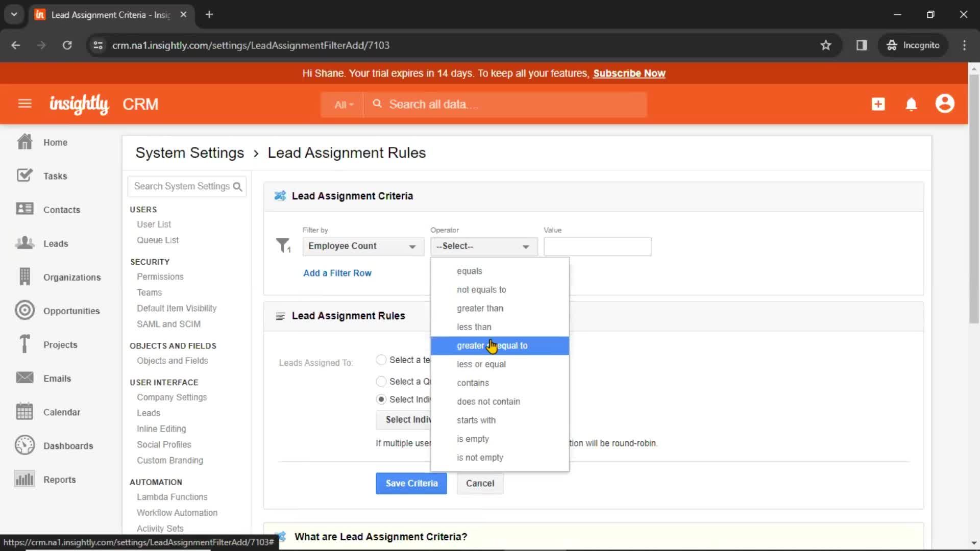The image size is (980, 551).
Task: Click the Insightly logo
Action: click(x=79, y=104)
